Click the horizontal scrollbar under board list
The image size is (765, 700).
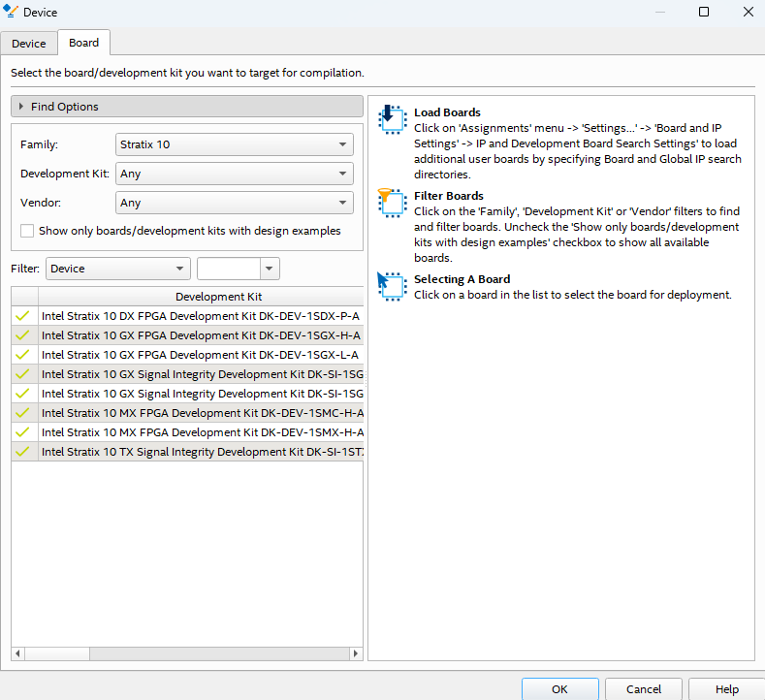click(x=186, y=653)
